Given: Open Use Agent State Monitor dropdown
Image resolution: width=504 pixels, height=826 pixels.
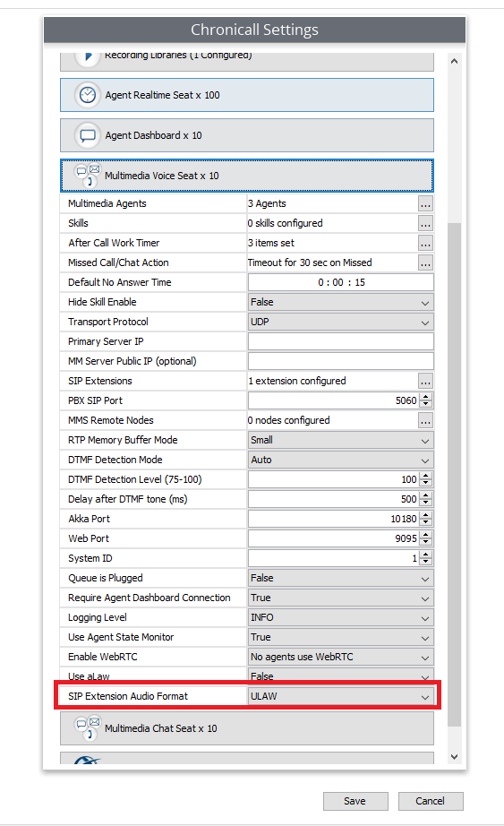Looking at the screenshot, I should (341, 637).
